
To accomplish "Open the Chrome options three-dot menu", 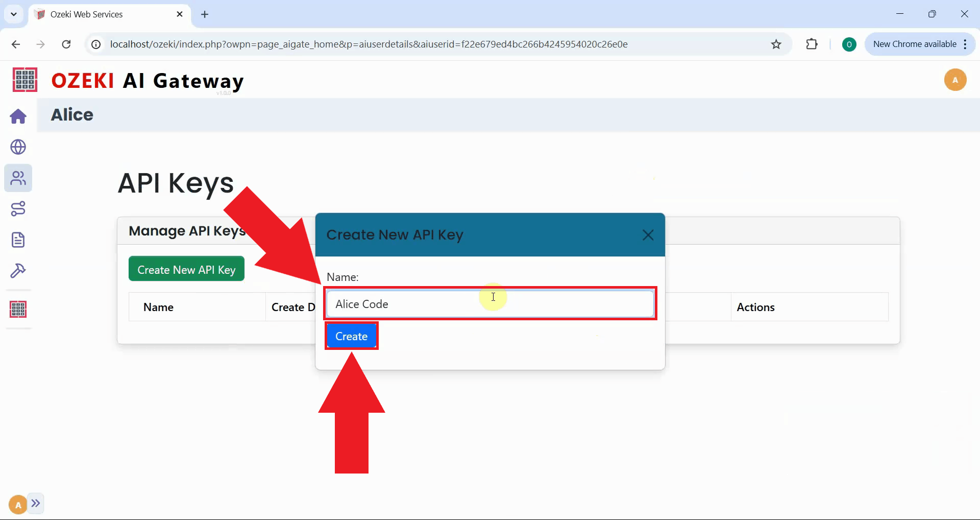I will point(966,44).
